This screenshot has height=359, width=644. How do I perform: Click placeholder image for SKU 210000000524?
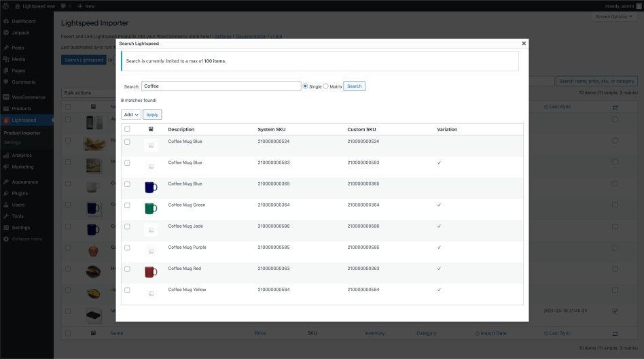[151, 145]
